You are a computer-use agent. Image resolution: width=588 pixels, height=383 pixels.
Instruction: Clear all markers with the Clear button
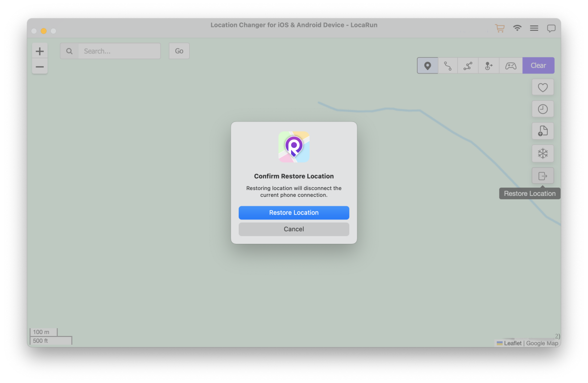538,65
